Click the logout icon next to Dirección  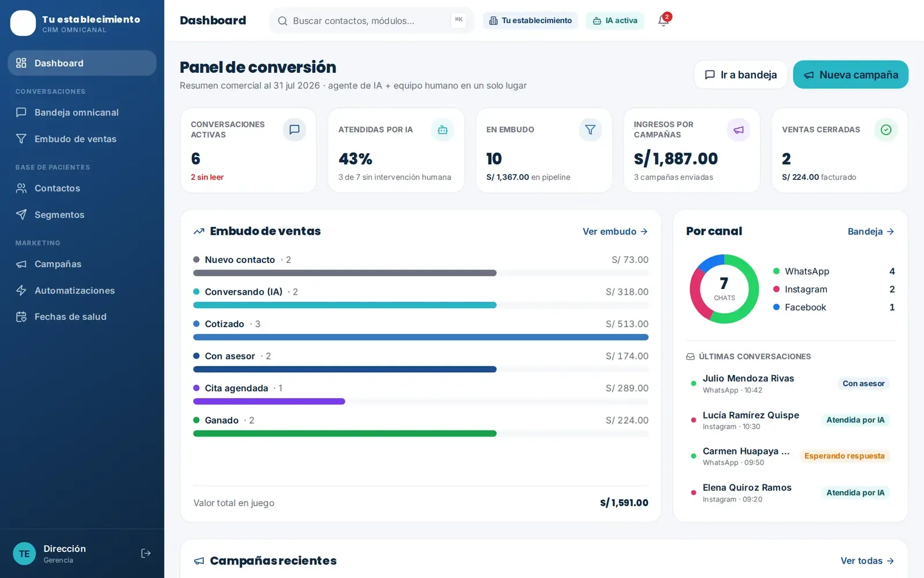click(x=146, y=554)
